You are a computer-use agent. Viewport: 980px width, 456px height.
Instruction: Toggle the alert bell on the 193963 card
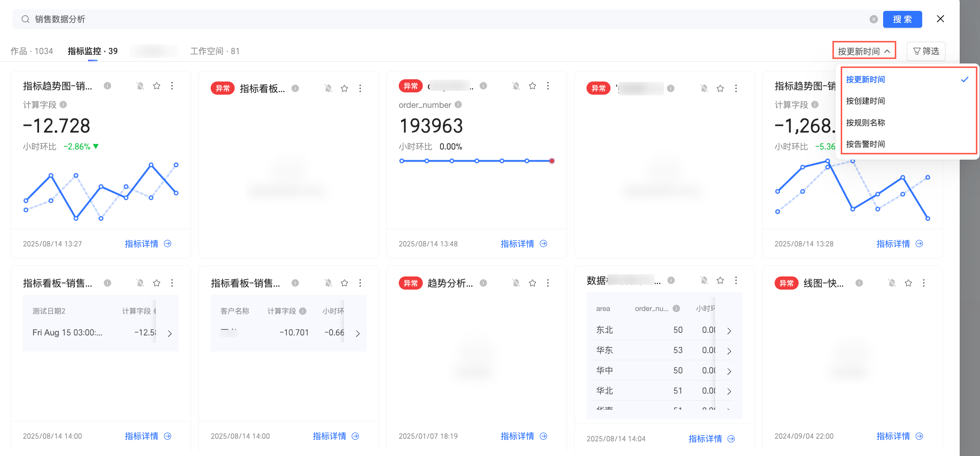[516, 86]
